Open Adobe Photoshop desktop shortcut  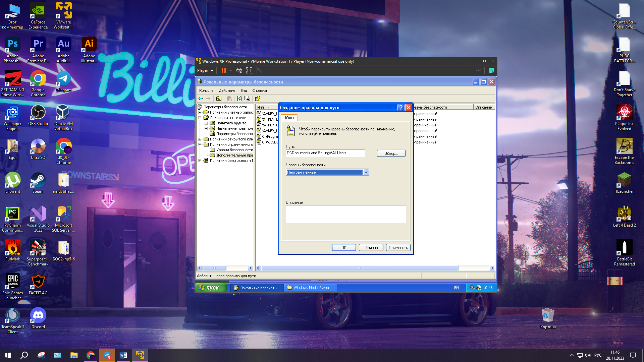point(12,50)
